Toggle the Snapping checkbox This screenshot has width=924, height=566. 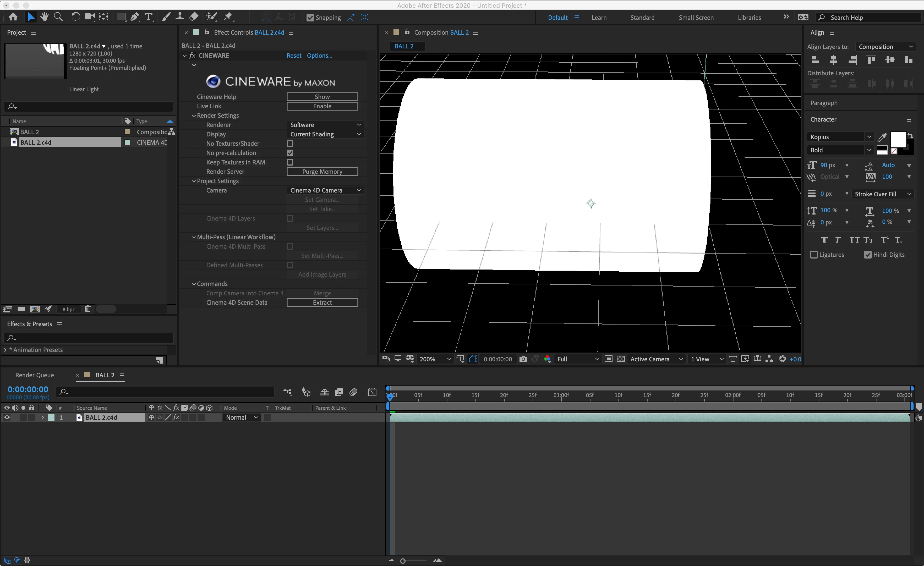pyautogui.click(x=310, y=18)
